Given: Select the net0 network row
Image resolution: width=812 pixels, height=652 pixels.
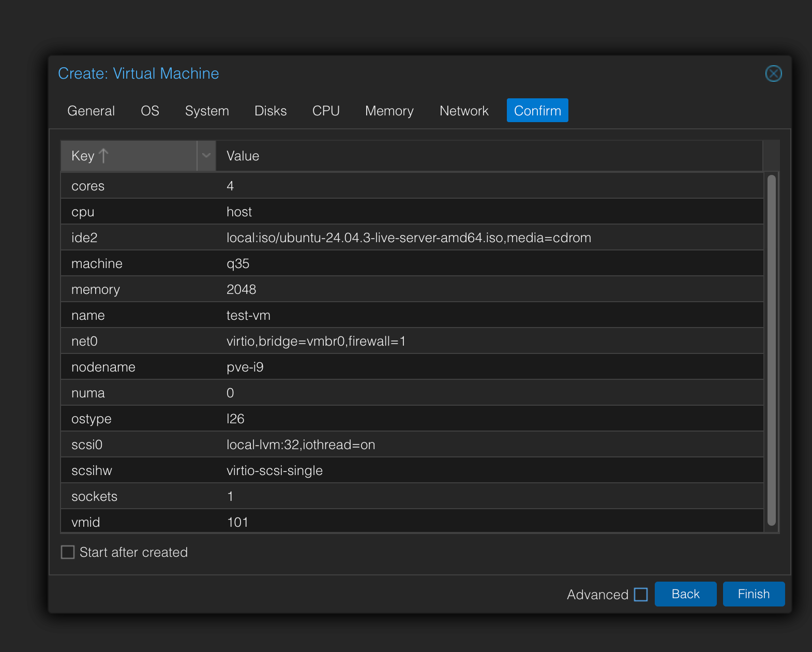Looking at the screenshot, I should pos(412,341).
